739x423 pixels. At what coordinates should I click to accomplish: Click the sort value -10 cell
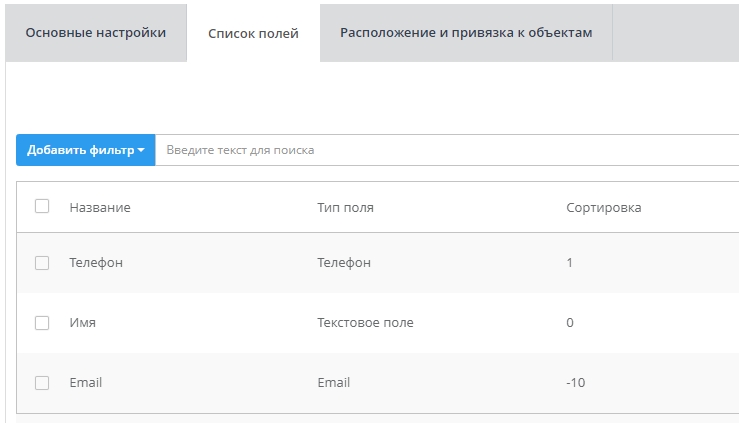pyautogui.click(x=575, y=383)
